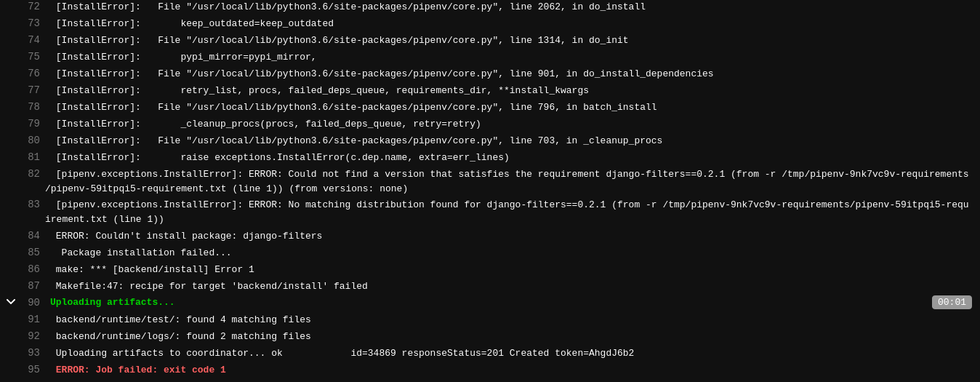Click the red Job failed error text
The height and width of the screenshot is (382, 980).
[140, 370]
